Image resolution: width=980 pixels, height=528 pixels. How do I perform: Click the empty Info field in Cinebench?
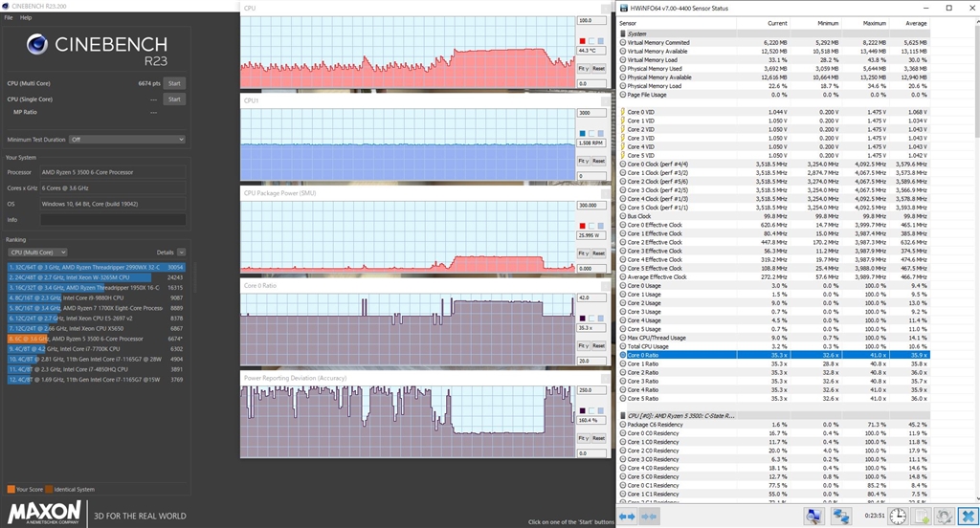click(x=113, y=220)
